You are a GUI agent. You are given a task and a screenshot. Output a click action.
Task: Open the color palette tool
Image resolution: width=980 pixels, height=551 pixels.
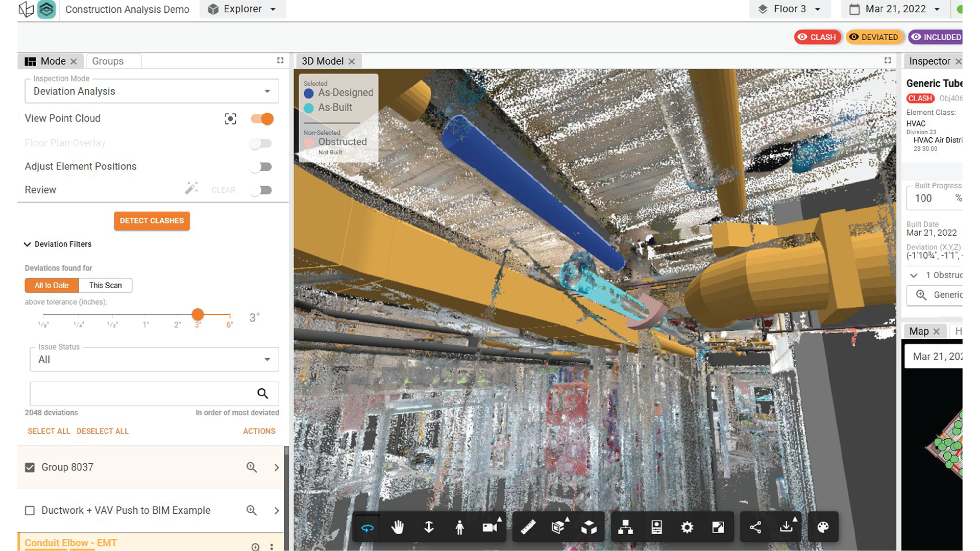pyautogui.click(x=823, y=527)
